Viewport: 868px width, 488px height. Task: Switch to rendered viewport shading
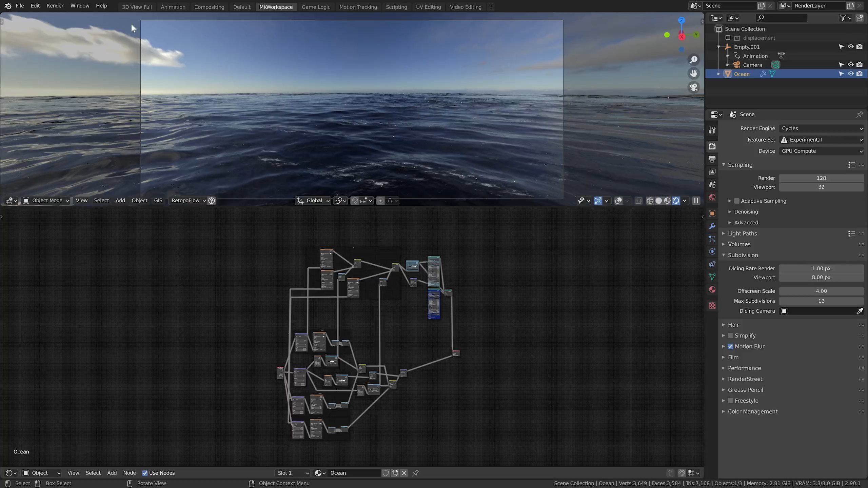pyautogui.click(x=676, y=201)
